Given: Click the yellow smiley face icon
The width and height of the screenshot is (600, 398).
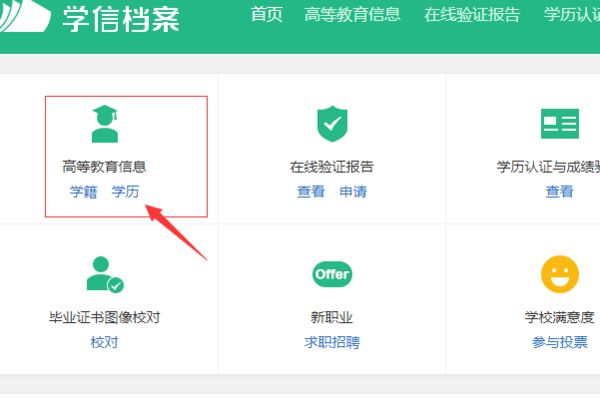Looking at the screenshot, I should (x=560, y=274).
